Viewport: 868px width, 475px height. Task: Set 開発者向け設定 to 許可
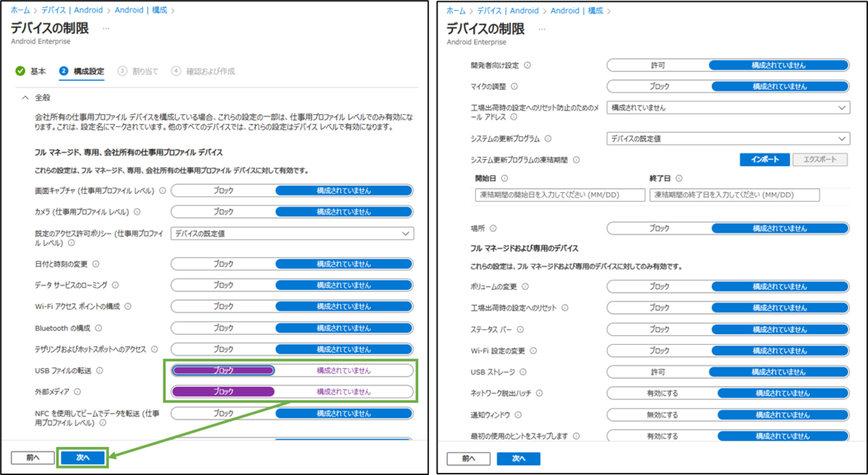pos(658,65)
